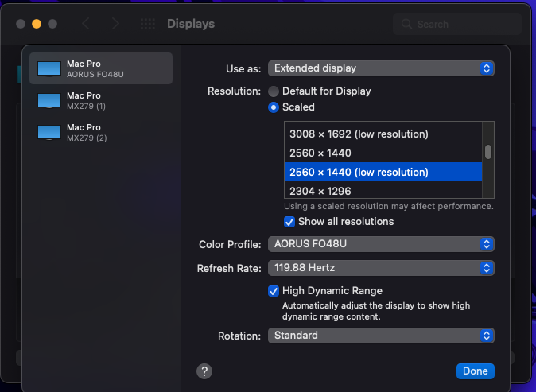Disable the High Dynamic Range checkbox
Image resolution: width=536 pixels, height=392 pixels.
tap(274, 291)
